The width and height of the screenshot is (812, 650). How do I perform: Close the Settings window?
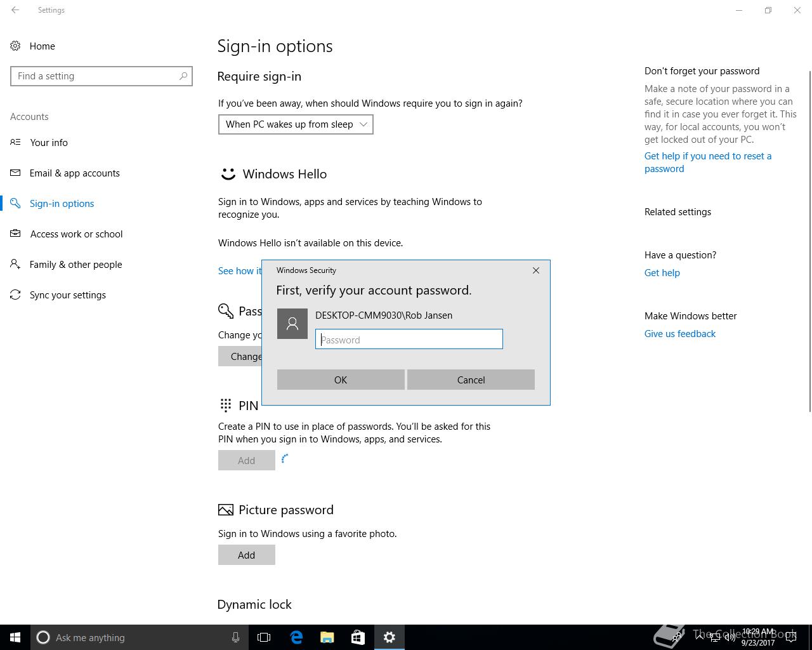797,10
